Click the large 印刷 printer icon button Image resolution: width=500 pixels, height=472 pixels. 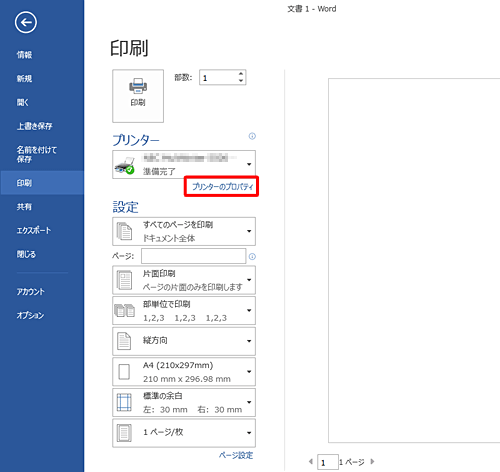(138, 96)
